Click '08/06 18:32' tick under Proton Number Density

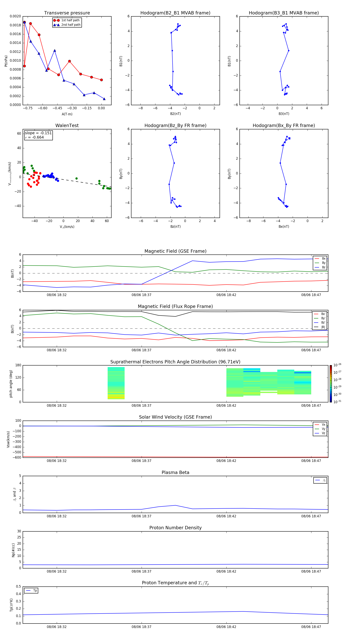pos(57,571)
